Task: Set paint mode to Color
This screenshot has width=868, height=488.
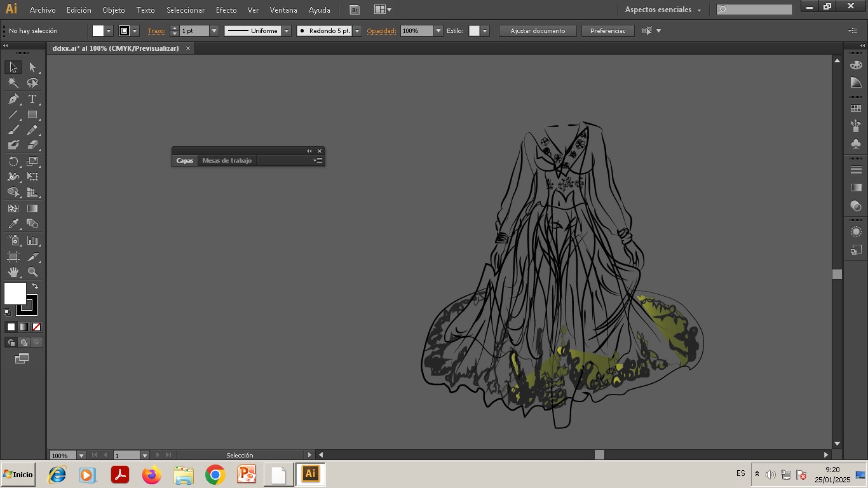Action: [11, 327]
